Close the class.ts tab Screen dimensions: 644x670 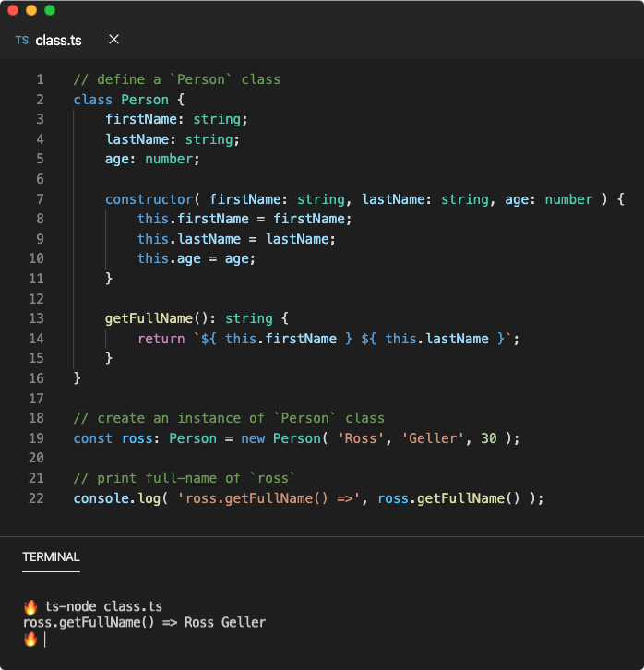(x=114, y=40)
